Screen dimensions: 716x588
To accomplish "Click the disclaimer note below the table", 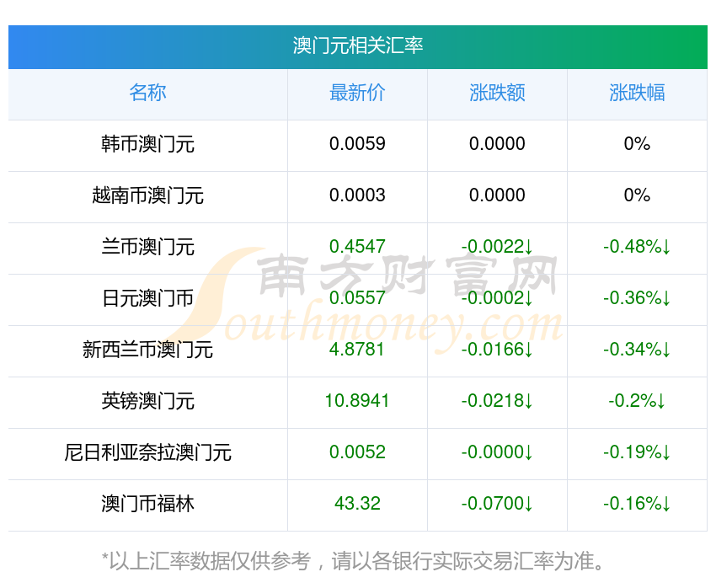I will (x=354, y=562).
